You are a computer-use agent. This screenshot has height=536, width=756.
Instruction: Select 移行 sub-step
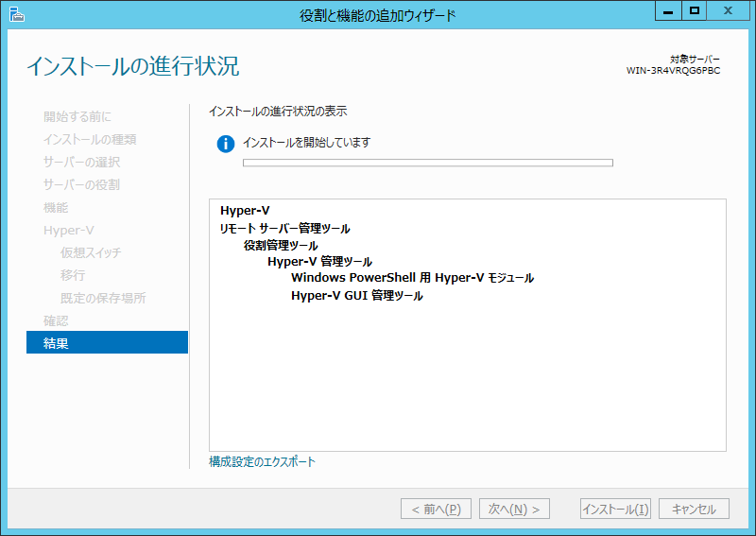coord(73,275)
